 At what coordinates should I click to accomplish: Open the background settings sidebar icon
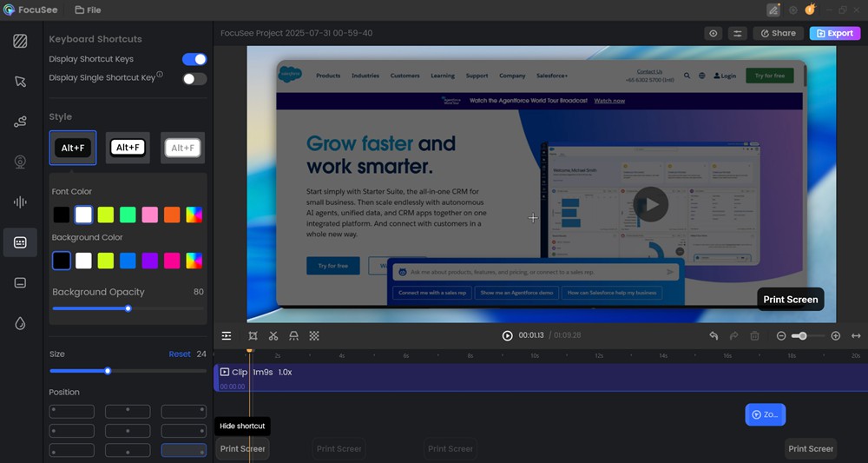point(20,41)
